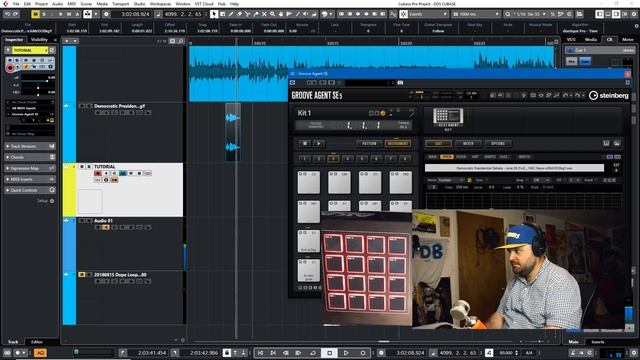Image resolution: width=640 pixels, height=360 pixels.
Task: Click the Groove Agent INSTRUMENT button
Action: pyautogui.click(x=398, y=144)
